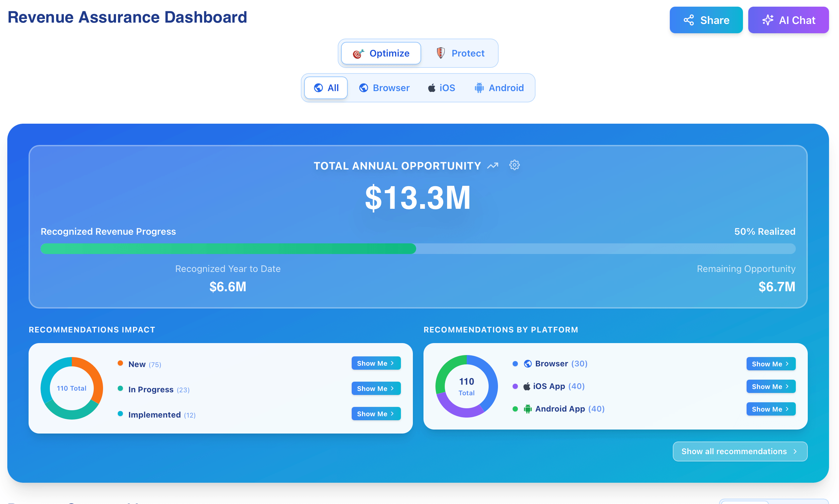
Task: Click the platform donut chart center
Action: pyautogui.click(x=466, y=387)
